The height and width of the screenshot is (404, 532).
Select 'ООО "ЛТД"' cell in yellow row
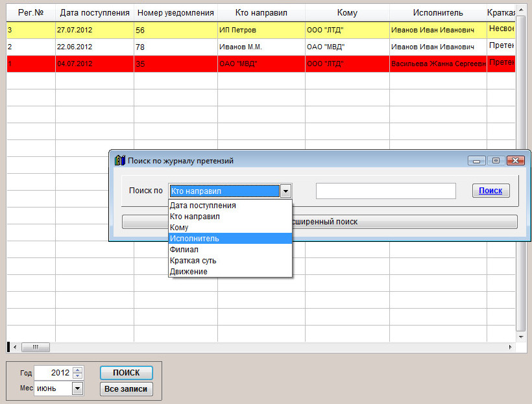(x=347, y=30)
